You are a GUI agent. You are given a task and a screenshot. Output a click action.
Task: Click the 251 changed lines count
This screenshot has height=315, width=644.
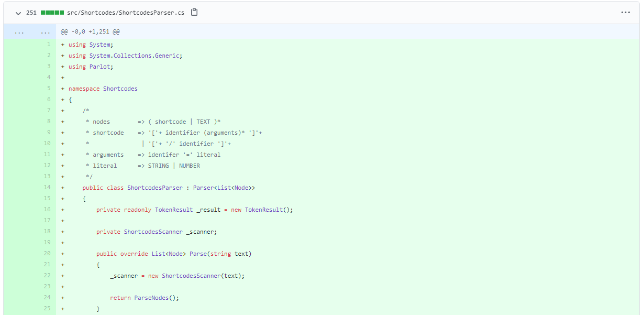pyautogui.click(x=31, y=13)
